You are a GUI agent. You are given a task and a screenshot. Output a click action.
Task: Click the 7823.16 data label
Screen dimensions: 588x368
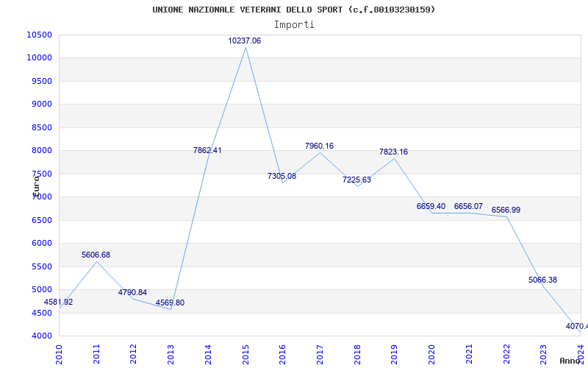coord(393,152)
